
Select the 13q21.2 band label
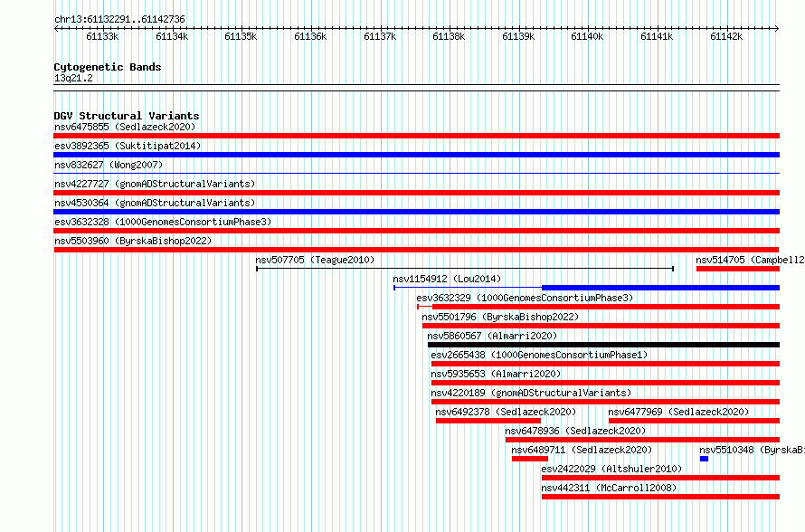(x=73, y=78)
